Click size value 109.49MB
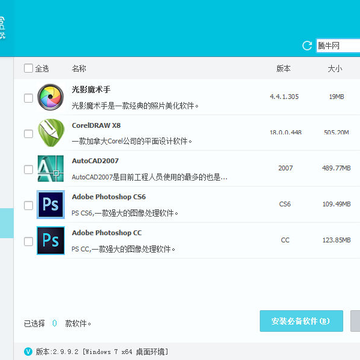This screenshot has width=360, height=360. click(x=336, y=204)
